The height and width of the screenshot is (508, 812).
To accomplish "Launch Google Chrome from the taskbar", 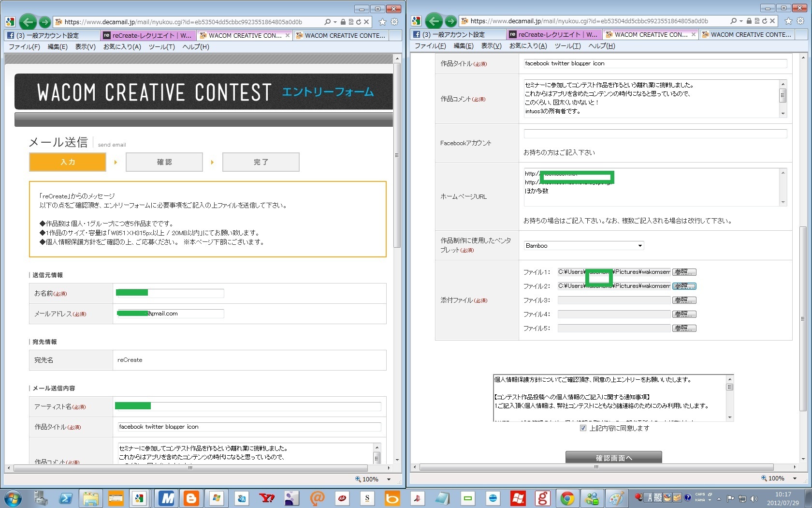I will click(567, 498).
